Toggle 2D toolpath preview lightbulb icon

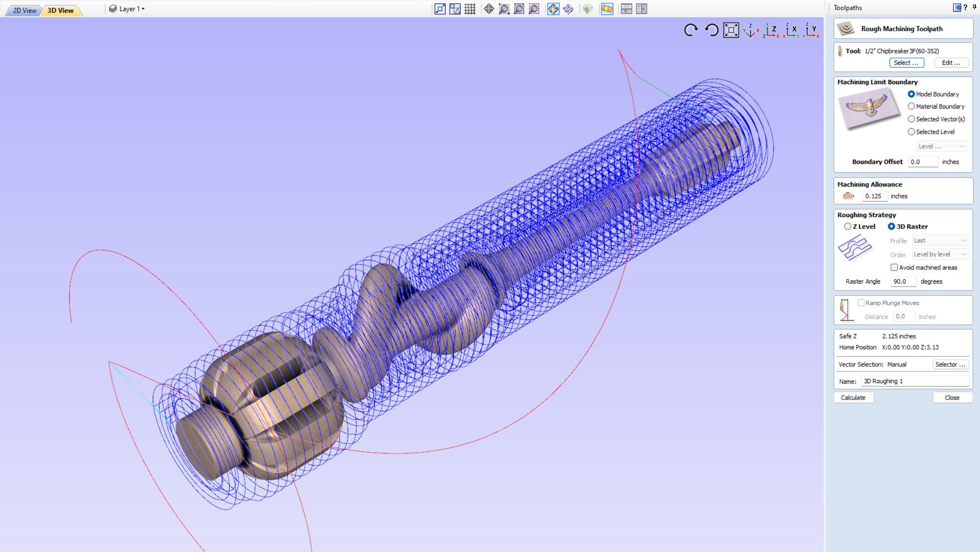(553, 9)
